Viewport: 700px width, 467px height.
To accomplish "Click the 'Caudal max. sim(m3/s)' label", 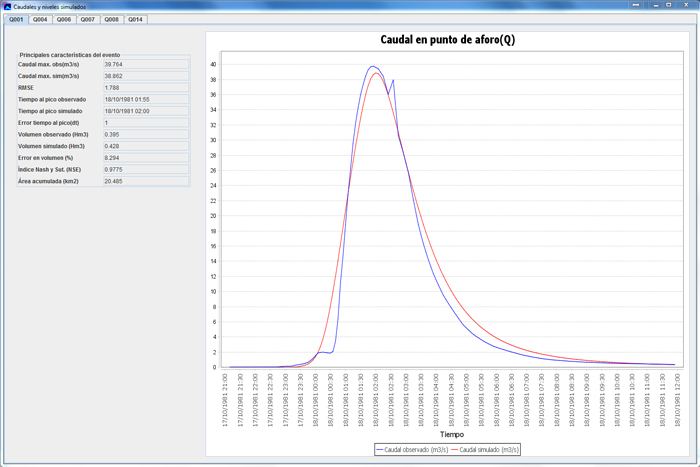I will tap(49, 76).
